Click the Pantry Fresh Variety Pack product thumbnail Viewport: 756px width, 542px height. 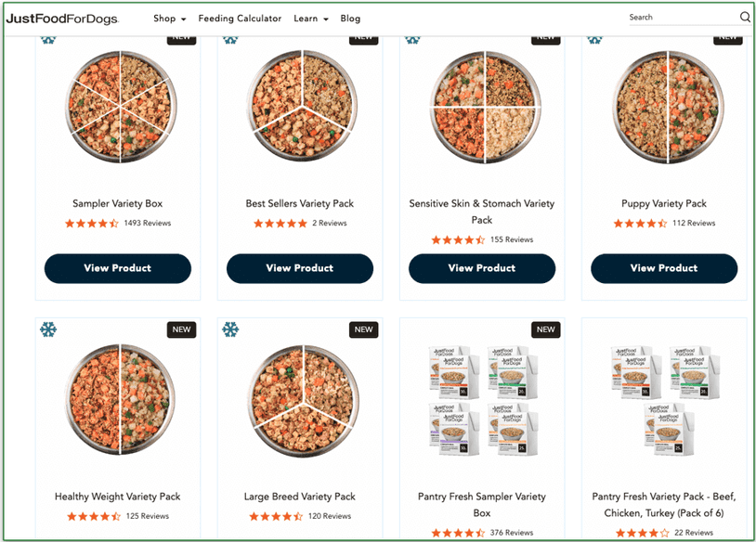click(664, 399)
